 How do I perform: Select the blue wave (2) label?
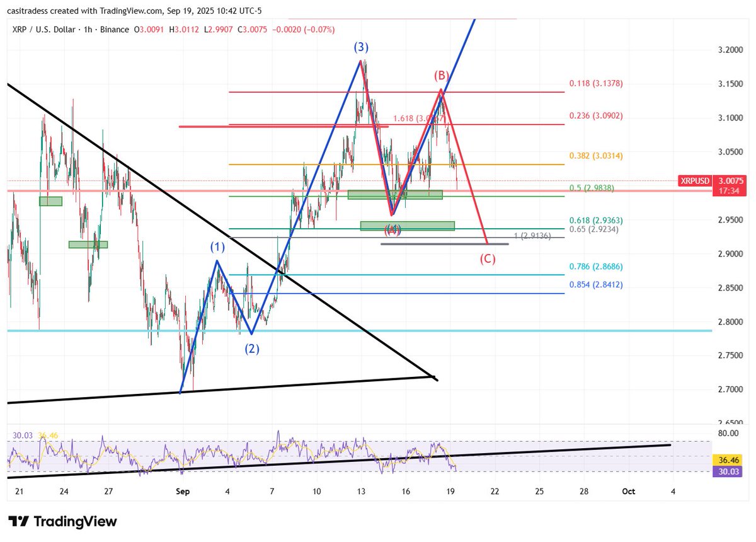pyautogui.click(x=253, y=347)
